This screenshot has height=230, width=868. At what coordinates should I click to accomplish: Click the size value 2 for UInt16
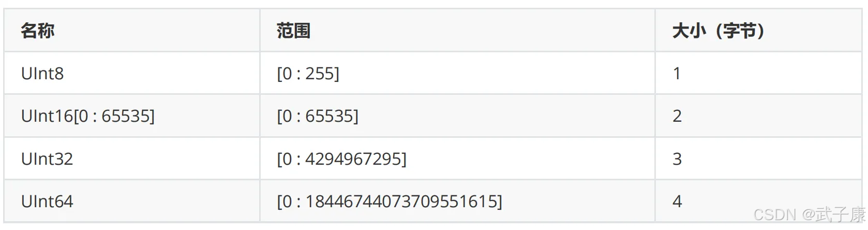pyautogui.click(x=677, y=116)
